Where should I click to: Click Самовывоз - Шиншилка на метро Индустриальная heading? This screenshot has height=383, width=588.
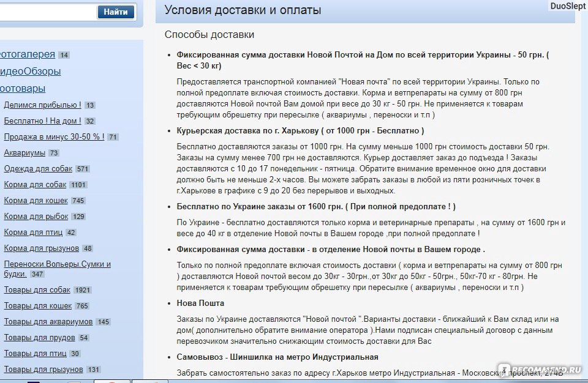click(x=277, y=357)
